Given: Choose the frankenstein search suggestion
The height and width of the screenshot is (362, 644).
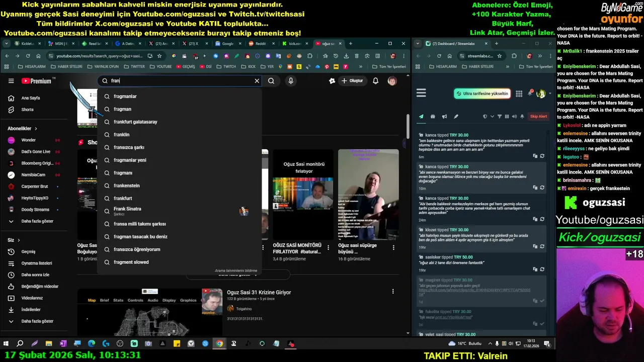Looking at the screenshot, I should pos(180,186).
